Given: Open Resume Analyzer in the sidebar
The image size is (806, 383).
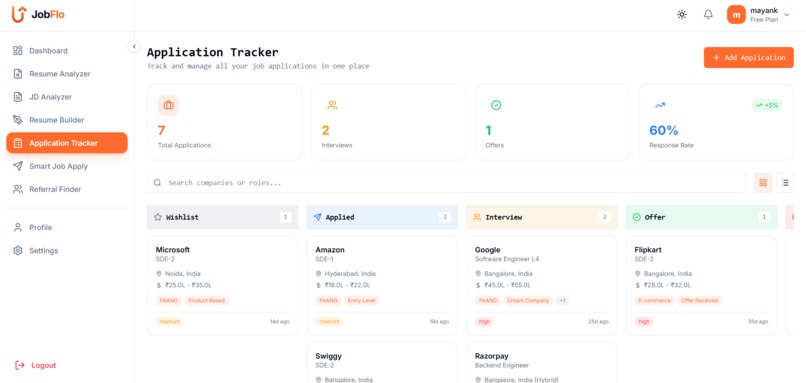Looking at the screenshot, I should click(67, 74).
